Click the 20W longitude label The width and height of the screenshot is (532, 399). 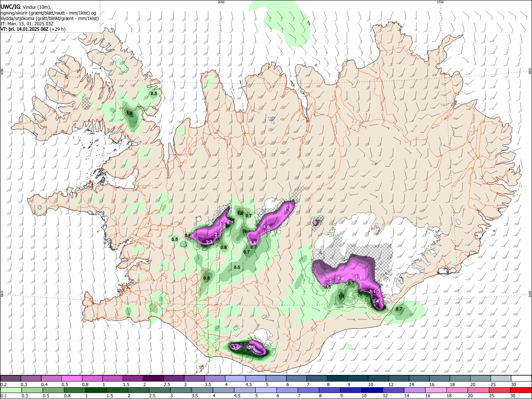[221, 2]
